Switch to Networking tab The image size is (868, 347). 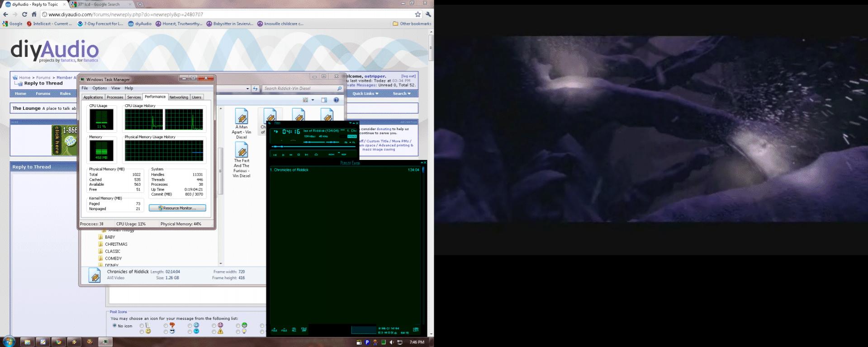[x=179, y=97]
